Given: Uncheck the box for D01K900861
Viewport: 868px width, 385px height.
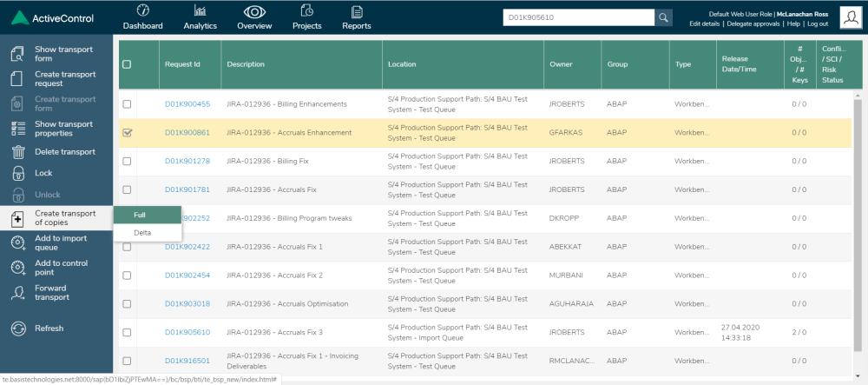Looking at the screenshot, I should (x=127, y=133).
